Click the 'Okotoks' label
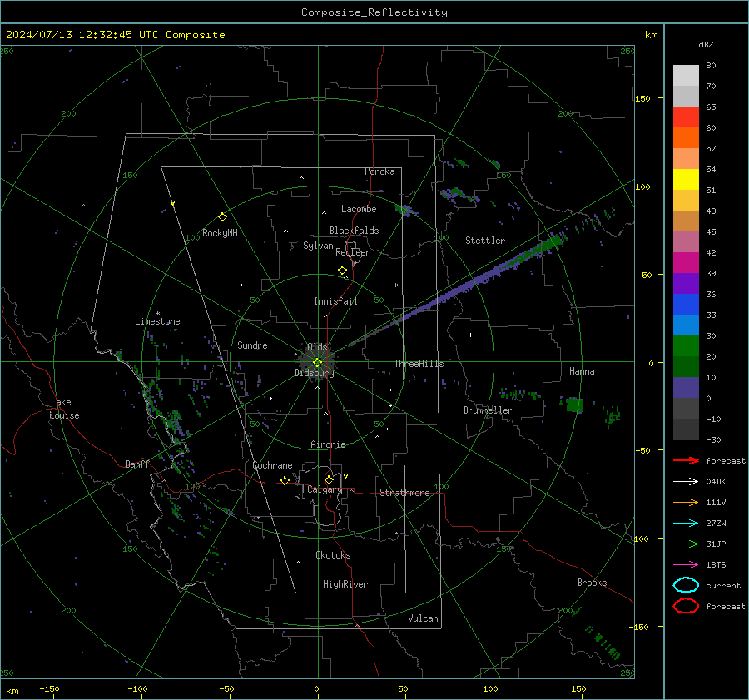 (x=333, y=554)
